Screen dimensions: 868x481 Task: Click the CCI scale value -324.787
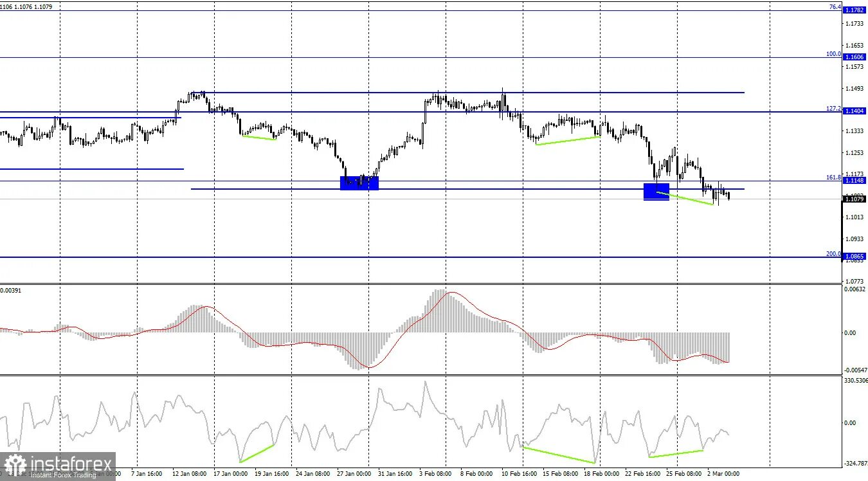coord(854,463)
